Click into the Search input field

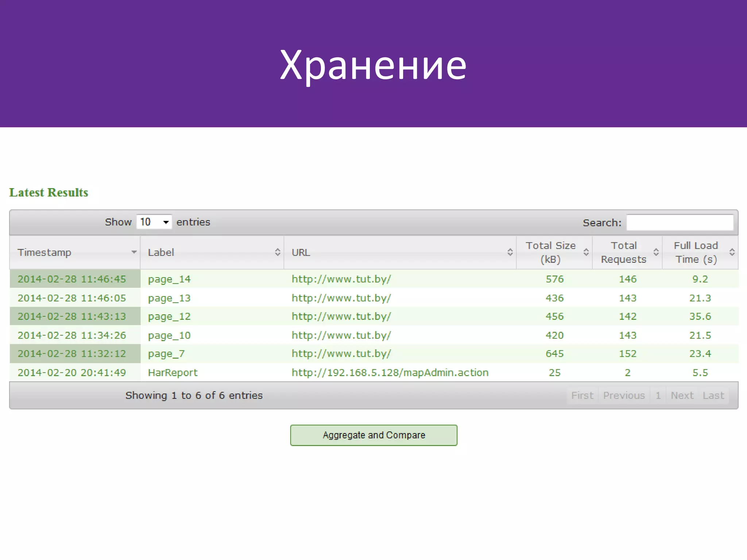coord(680,222)
